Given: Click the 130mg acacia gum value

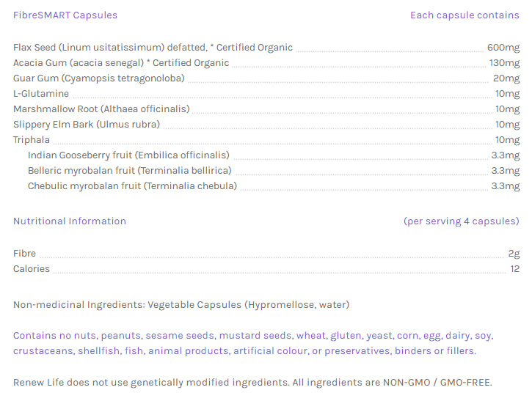Looking at the screenshot, I should tap(504, 63).
